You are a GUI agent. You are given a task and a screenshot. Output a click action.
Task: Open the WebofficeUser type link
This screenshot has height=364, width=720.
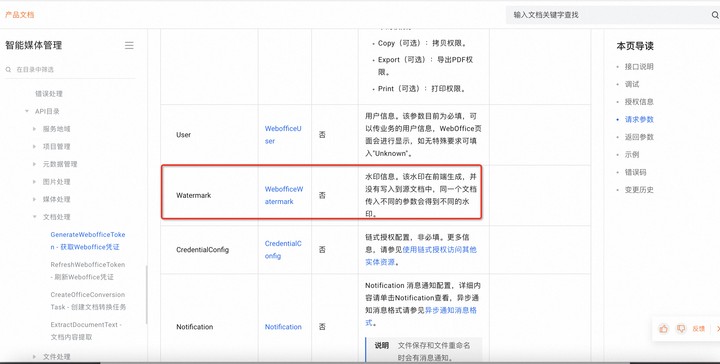283,135
